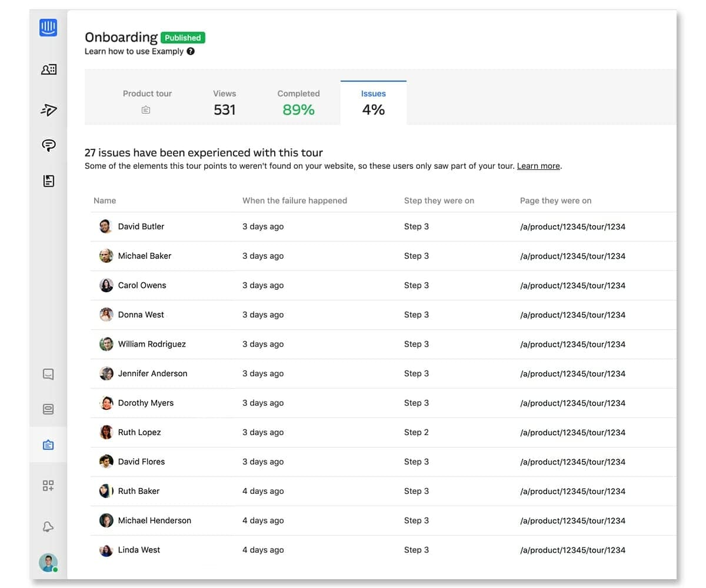Open the user profile avatar in sidebar
The width and height of the screenshot is (706, 588).
click(x=48, y=563)
